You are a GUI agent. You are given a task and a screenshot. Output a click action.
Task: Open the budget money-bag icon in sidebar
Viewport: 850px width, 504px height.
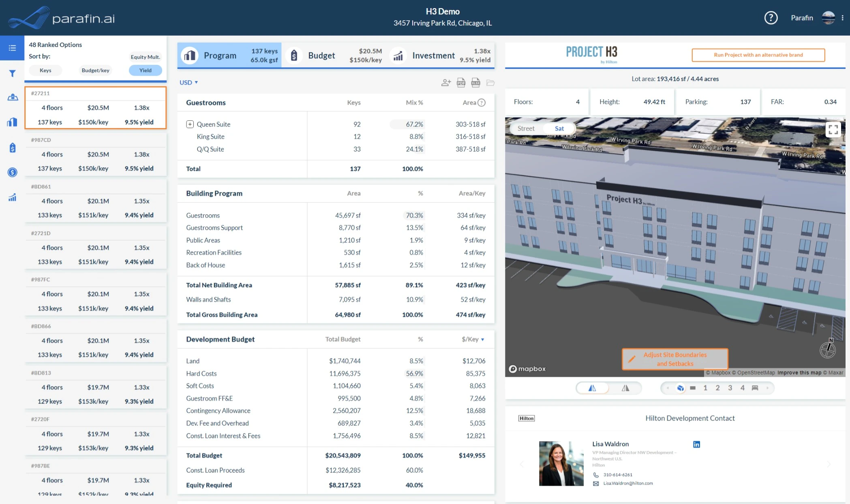pyautogui.click(x=12, y=147)
